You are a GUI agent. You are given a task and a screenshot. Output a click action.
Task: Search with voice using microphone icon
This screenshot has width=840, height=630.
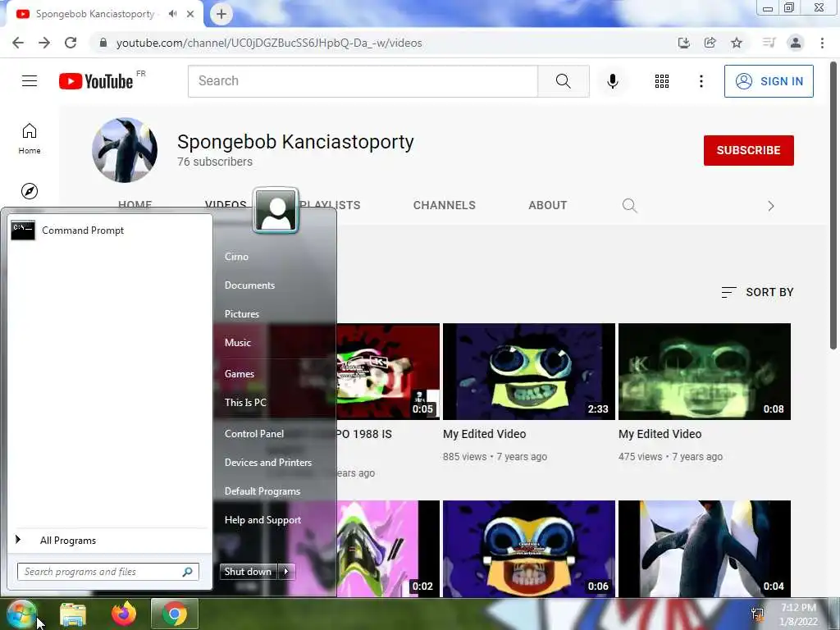point(612,81)
